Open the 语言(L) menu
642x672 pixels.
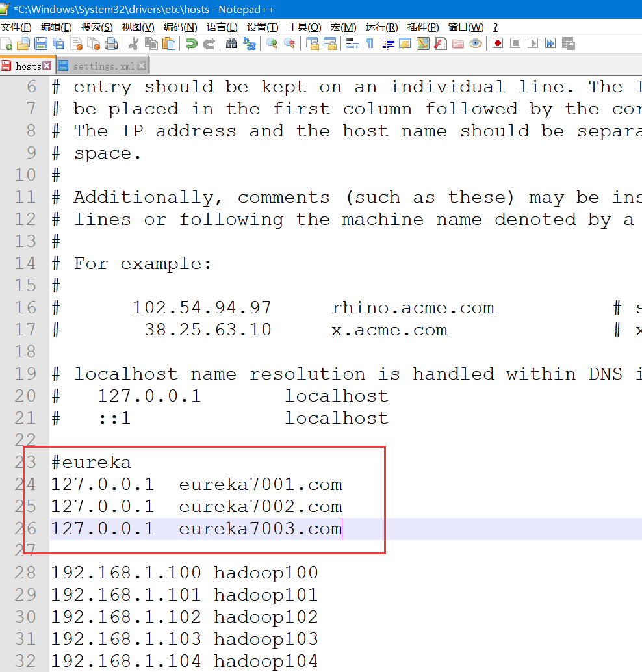pyautogui.click(x=222, y=27)
